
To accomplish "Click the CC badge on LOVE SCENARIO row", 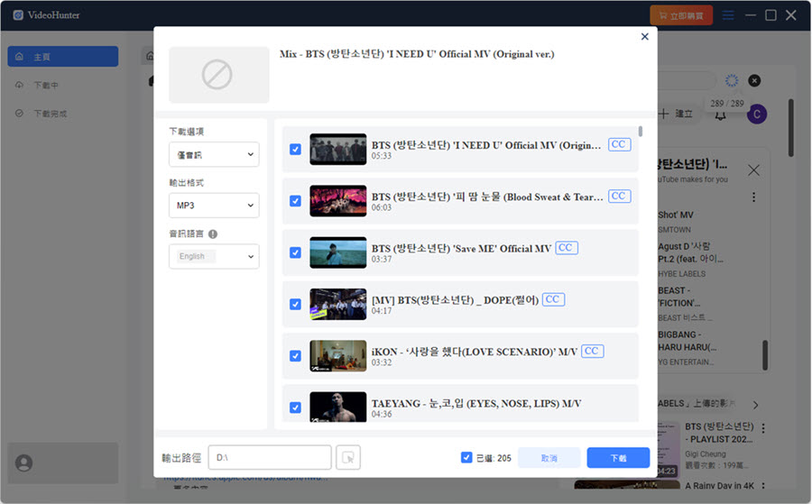I will tap(592, 351).
